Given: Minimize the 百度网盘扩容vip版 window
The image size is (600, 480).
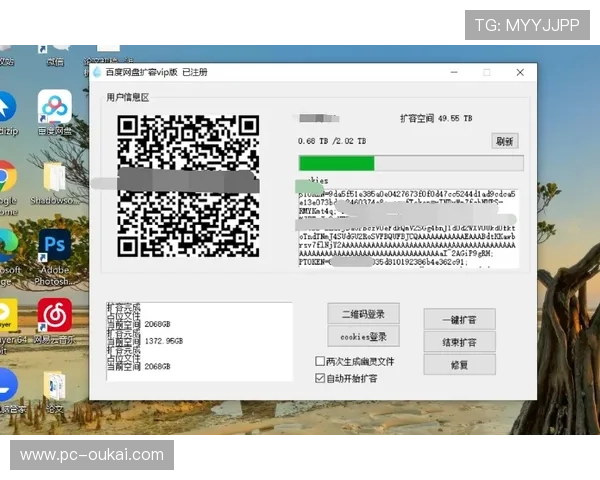Looking at the screenshot, I should tap(454, 72).
